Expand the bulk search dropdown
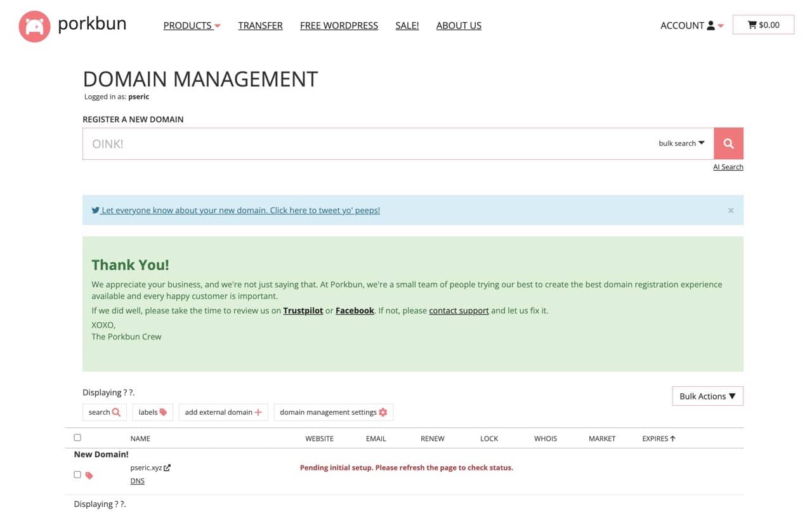This screenshot has width=812, height=529. [681, 143]
